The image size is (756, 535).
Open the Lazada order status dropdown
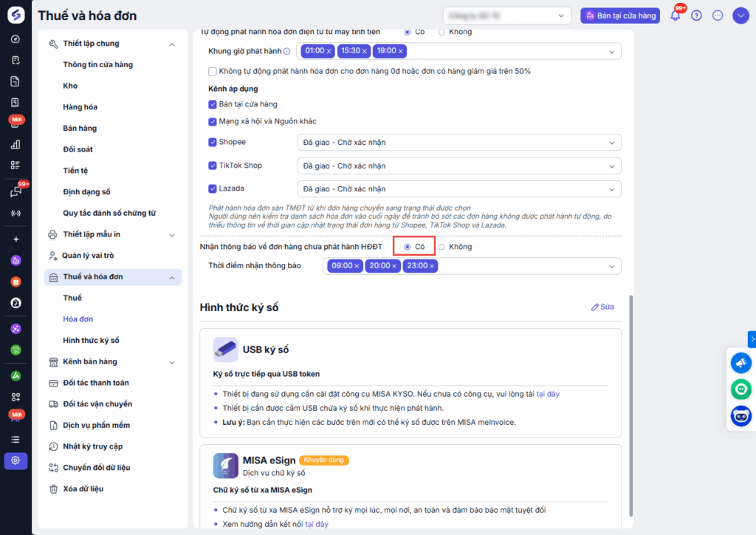coord(458,189)
